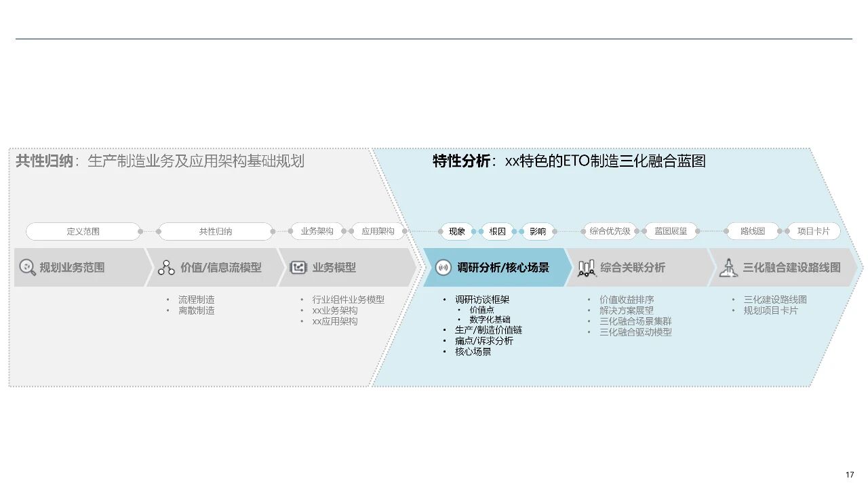Select the icon beside 三化融合建设路线图

pos(728,268)
